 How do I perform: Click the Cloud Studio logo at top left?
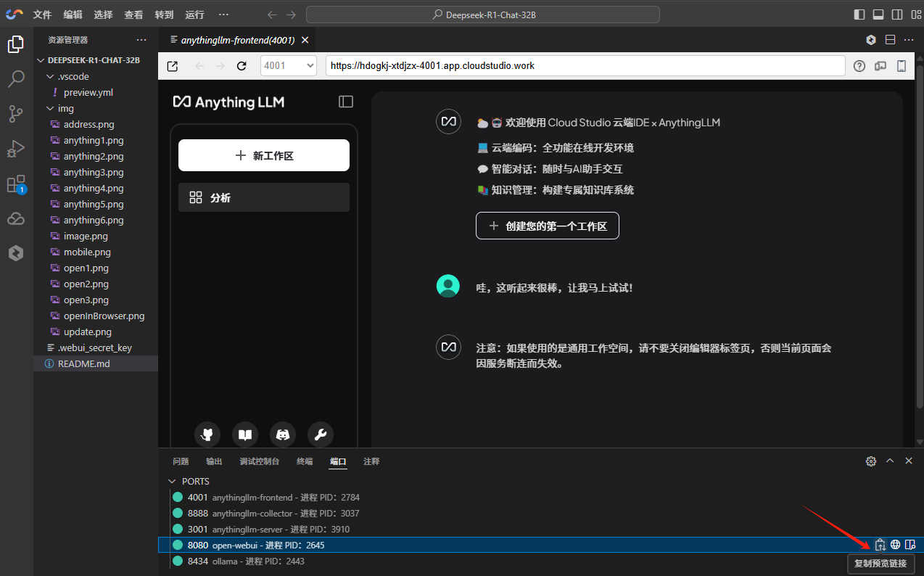(x=15, y=15)
